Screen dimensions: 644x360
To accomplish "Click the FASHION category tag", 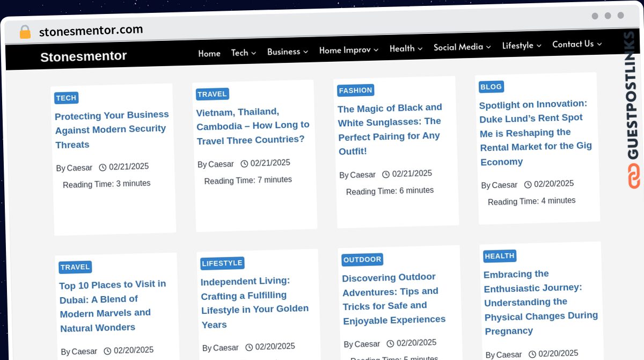I will tap(355, 90).
